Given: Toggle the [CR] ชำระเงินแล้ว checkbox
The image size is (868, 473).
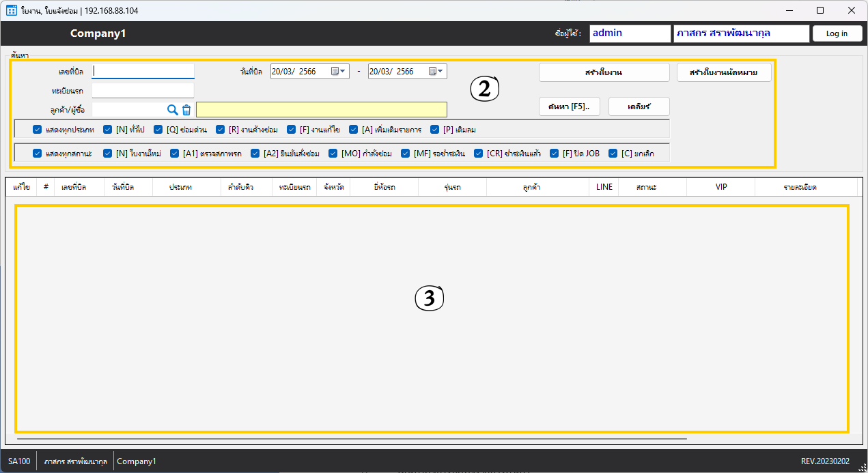Looking at the screenshot, I should [x=479, y=154].
